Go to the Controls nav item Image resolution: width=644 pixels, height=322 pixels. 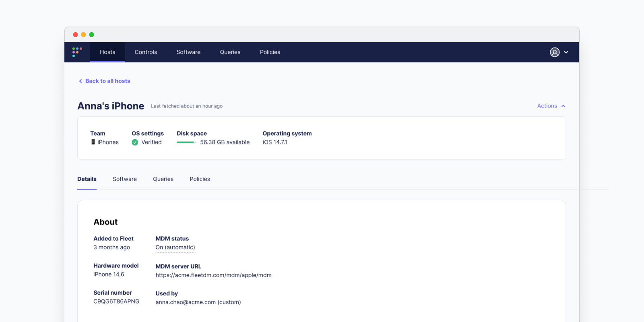pos(146,52)
